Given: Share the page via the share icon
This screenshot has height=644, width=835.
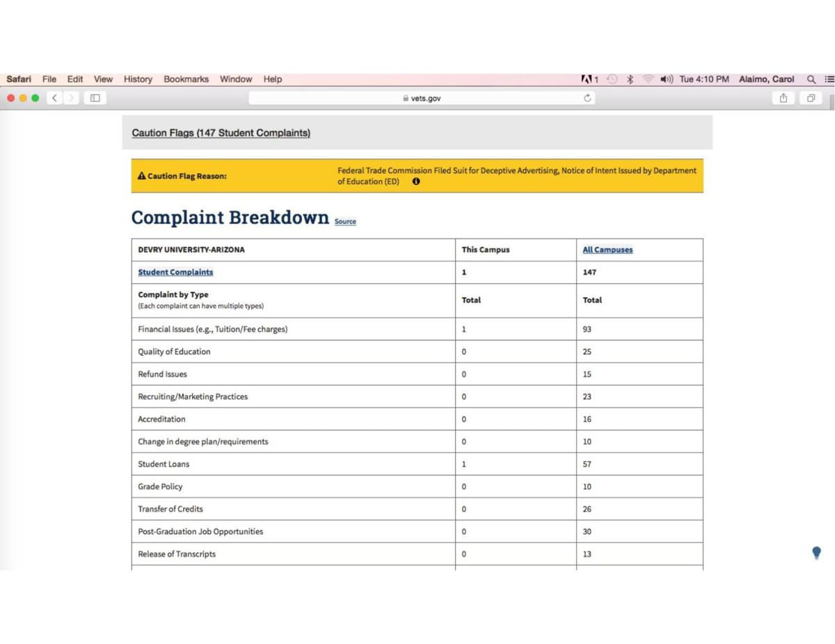Looking at the screenshot, I should click(784, 98).
